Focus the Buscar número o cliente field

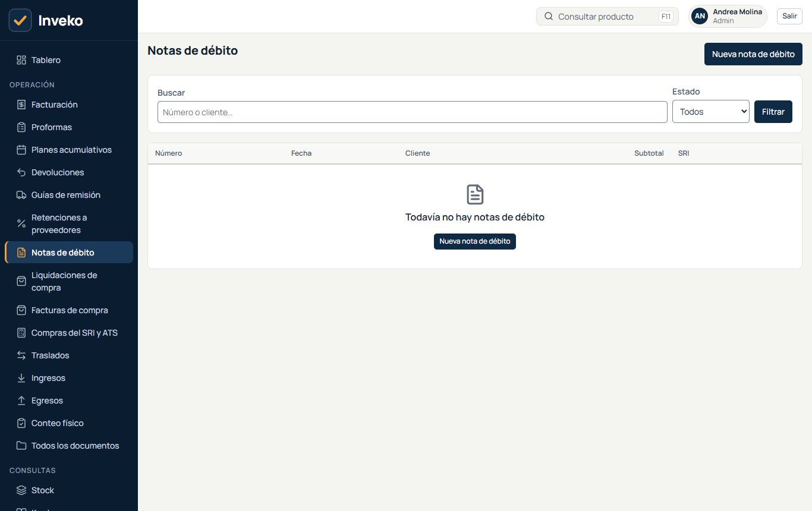tap(413, 112)
